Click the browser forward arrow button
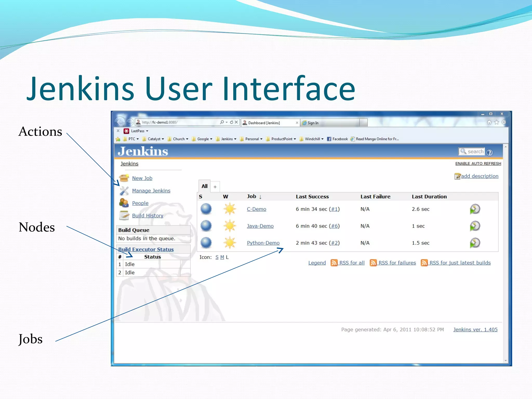The height and width of the screenshot is (399, 532). [x=130, y=122]
